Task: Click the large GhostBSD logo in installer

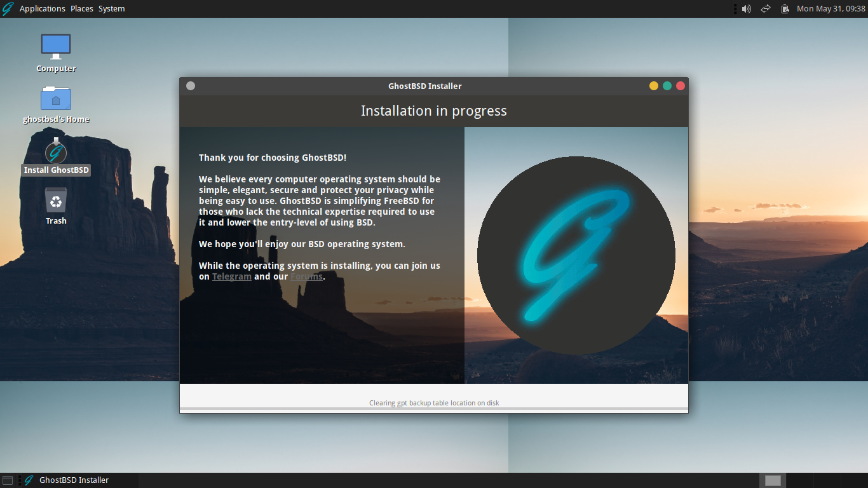Action: pos(576,255)
